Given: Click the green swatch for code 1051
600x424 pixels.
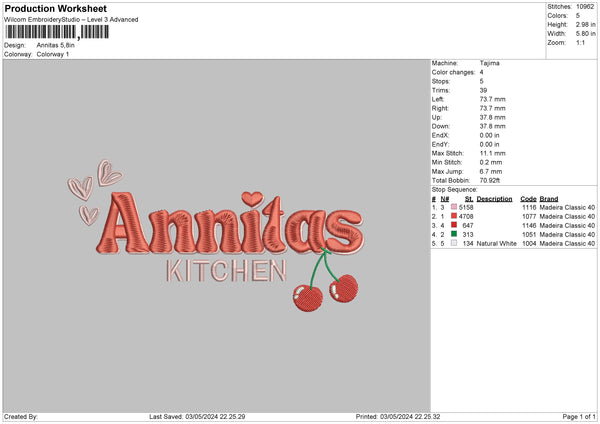Looking at the screenshot, I should click(454, 234).
